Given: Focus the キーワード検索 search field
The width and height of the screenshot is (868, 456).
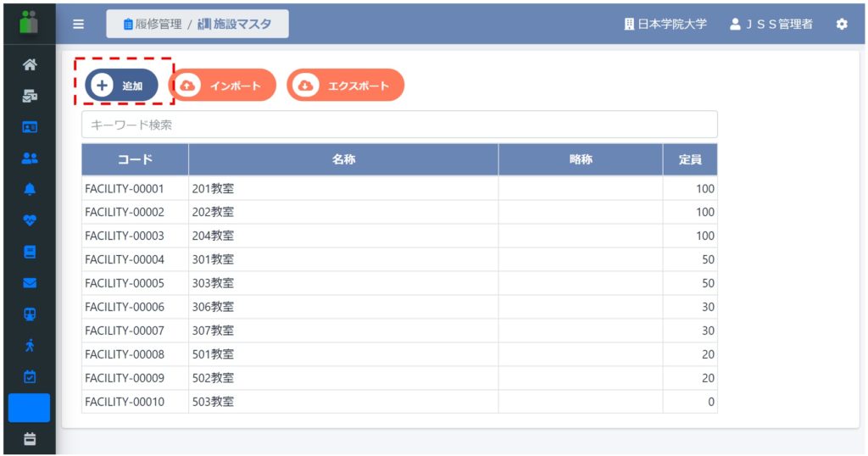Looking at the screenshot, I should click(400, 125).
